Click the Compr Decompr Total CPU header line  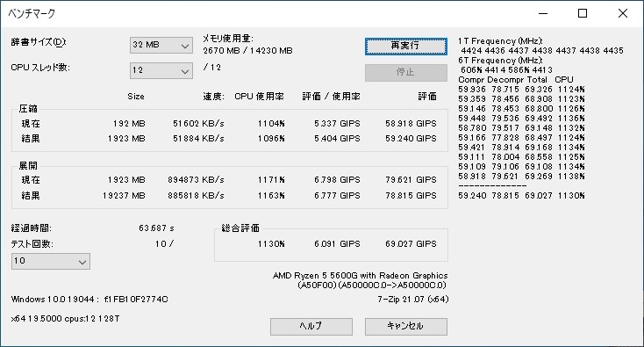coord(515,80)
